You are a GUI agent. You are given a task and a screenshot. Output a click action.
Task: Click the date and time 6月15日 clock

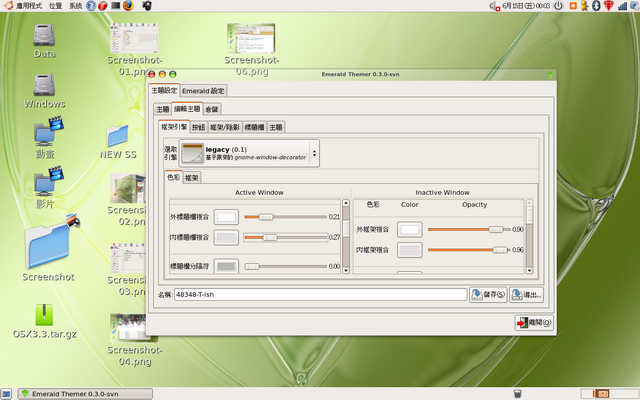tap(526, 6)
